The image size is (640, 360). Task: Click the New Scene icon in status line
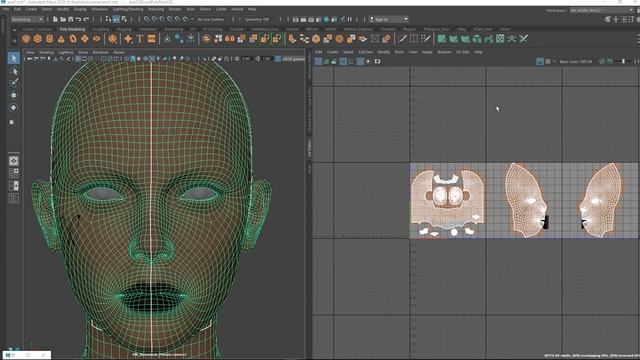coord(55,19)
